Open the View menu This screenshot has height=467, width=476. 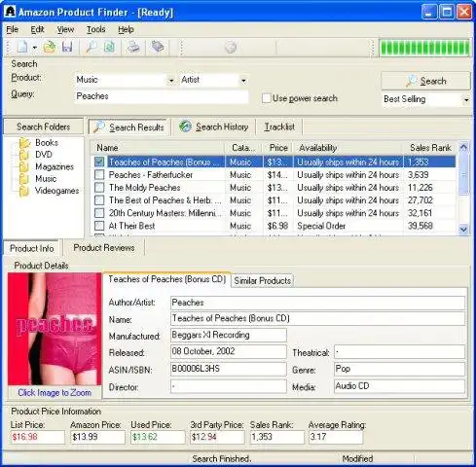click(65, 29)
